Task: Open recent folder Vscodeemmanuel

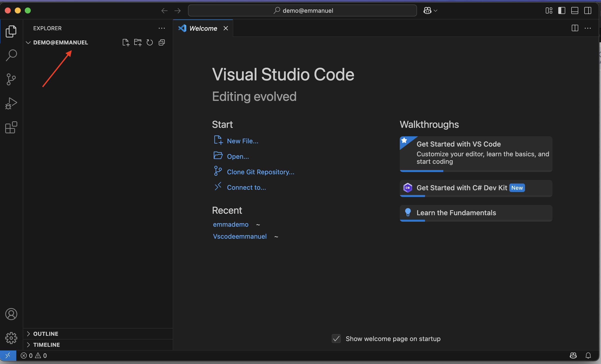Action: [239, 236]
